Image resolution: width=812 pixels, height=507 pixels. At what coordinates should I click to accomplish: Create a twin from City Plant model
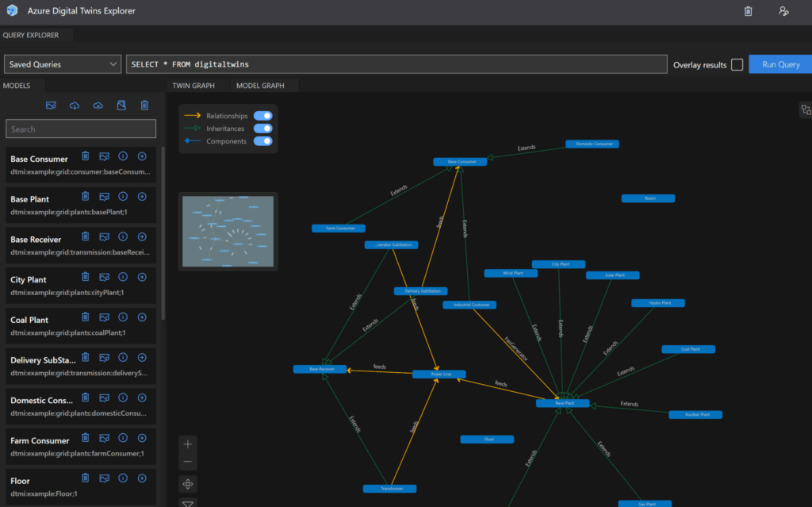pyautogui.click(x=142, y=278)
